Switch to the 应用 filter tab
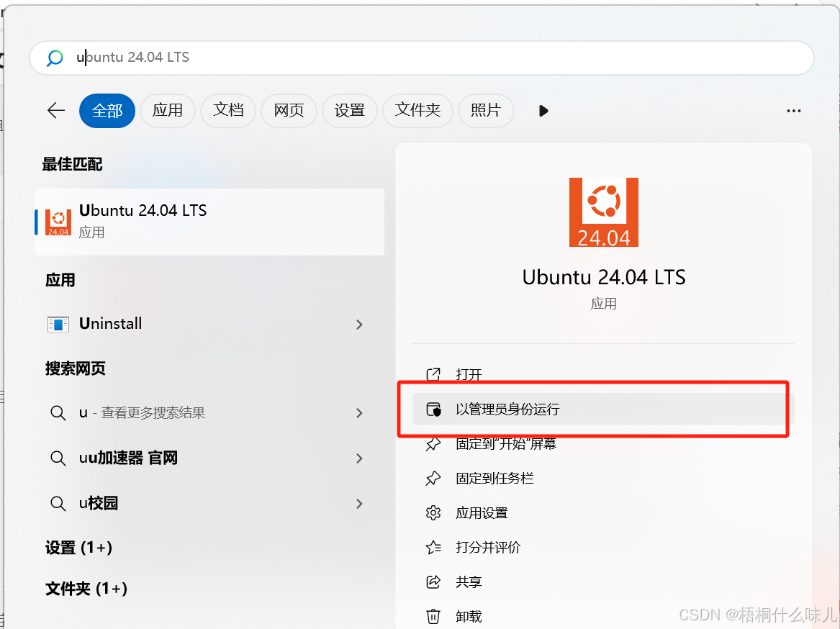 pos(168,110)
